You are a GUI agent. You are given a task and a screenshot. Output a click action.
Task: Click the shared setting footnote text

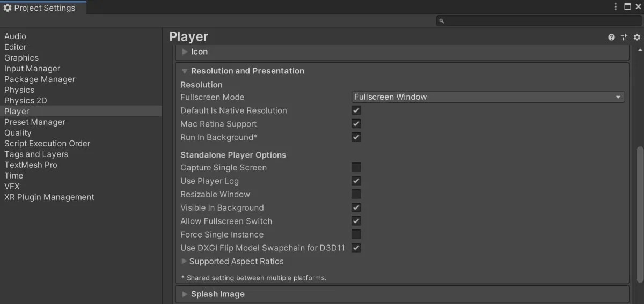[x=253, y=278]
